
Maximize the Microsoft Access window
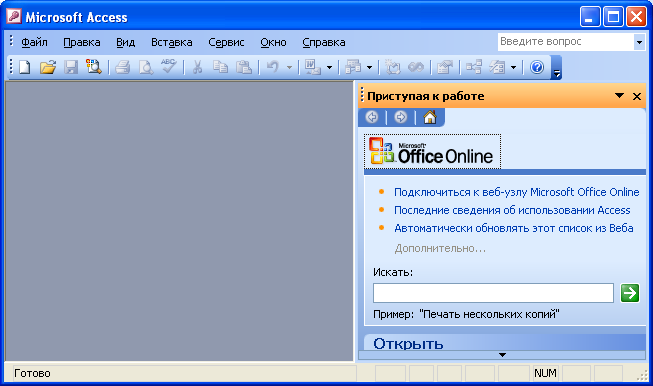pyautogui.click(x=613, y=17)
